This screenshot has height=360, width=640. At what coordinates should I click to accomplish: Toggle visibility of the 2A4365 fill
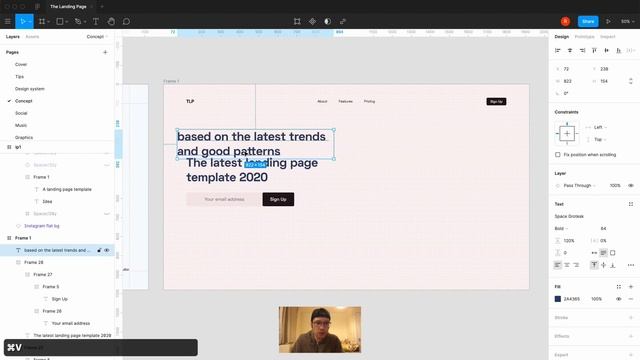pos(619,299)
